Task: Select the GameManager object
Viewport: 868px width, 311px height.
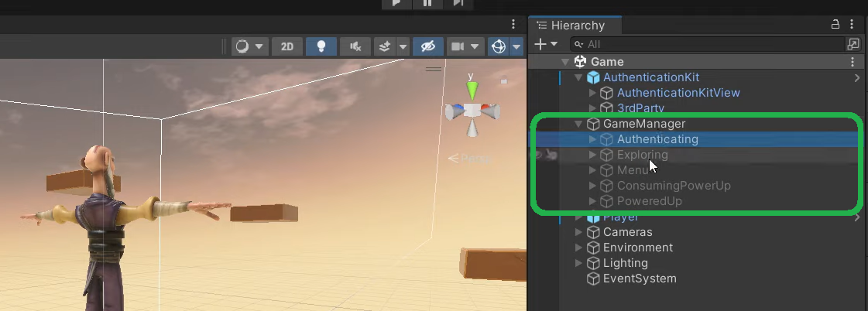Action: click(643, 124)
